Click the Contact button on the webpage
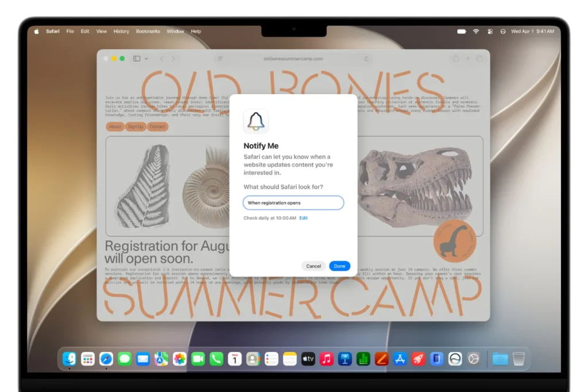This screenshot has width=588, height=392. [157, 127]
